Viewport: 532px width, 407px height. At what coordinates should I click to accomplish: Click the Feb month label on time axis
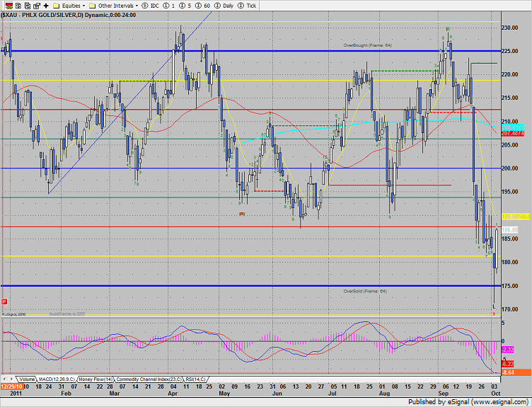[x=66, y=394]
